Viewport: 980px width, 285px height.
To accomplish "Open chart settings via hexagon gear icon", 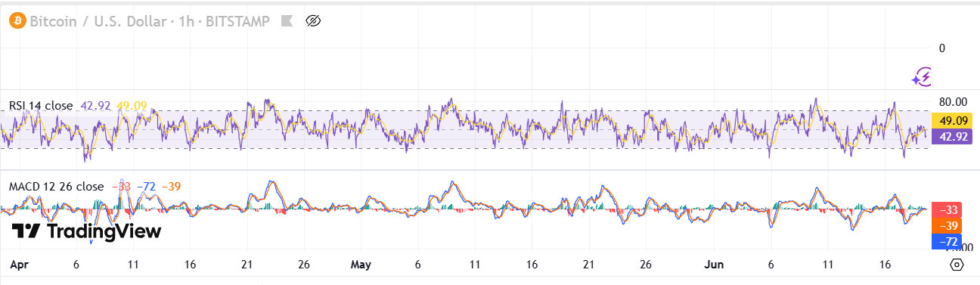I will coord(957,265).
